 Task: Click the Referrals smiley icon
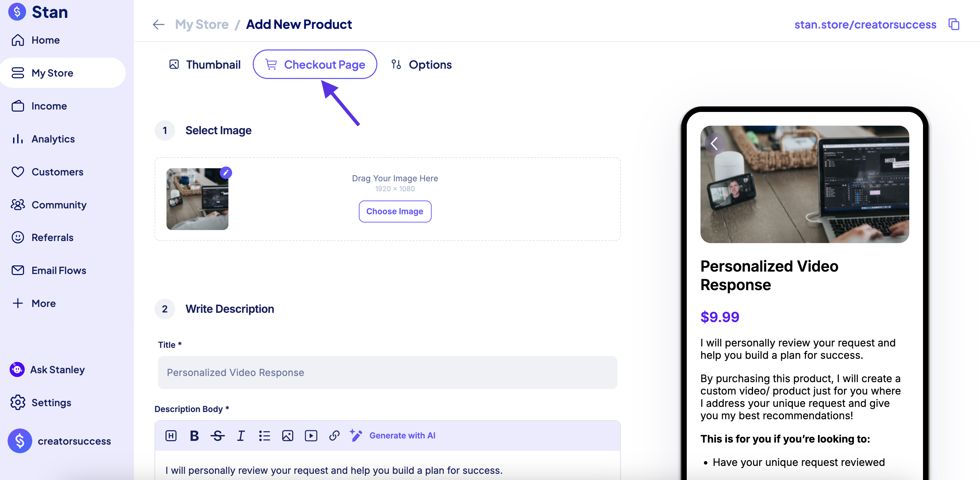18,237
